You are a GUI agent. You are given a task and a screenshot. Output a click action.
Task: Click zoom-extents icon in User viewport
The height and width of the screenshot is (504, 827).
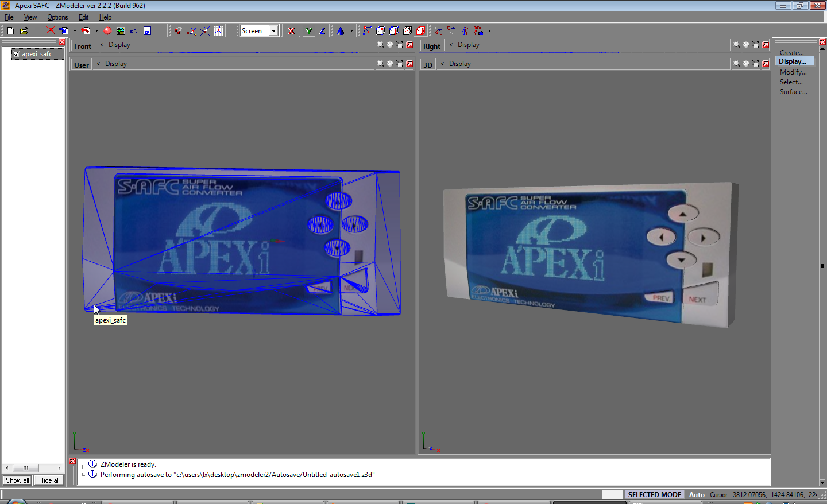click(400, 64)
